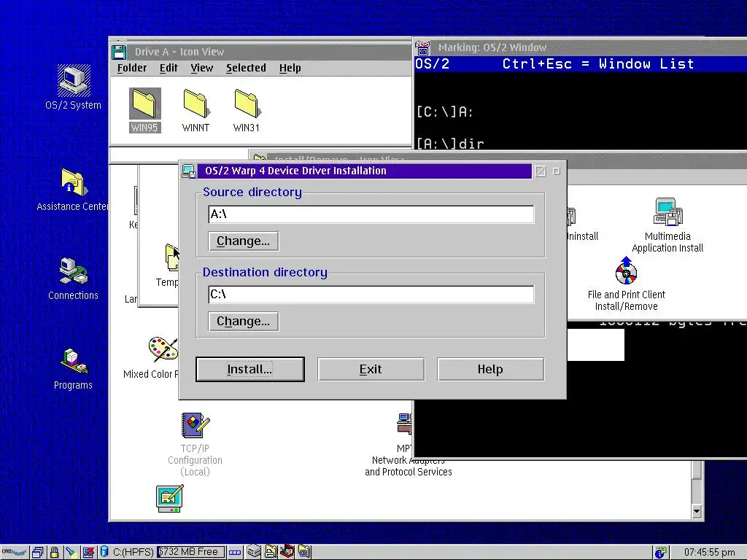Image resolution: width=747 pixels, height=560 pixels.
Task: Click the shutdown icon on WarpCenter
Action: pyautogui.click(x=88, y=553)
